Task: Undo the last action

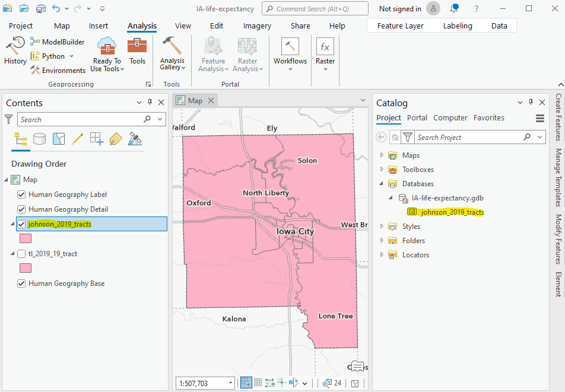Action: point(56,8)
